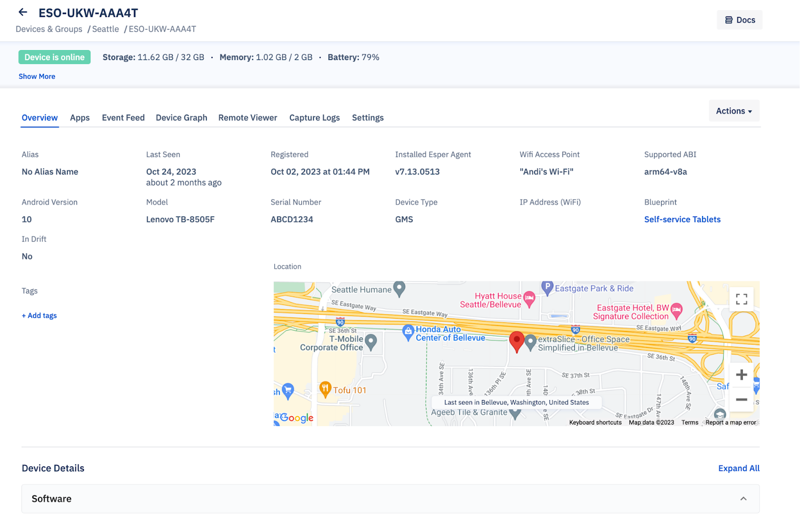The height and width of the screenshot is (532, 800).
Task: Toggle the map fullscreen view
Action: [741, 299]
